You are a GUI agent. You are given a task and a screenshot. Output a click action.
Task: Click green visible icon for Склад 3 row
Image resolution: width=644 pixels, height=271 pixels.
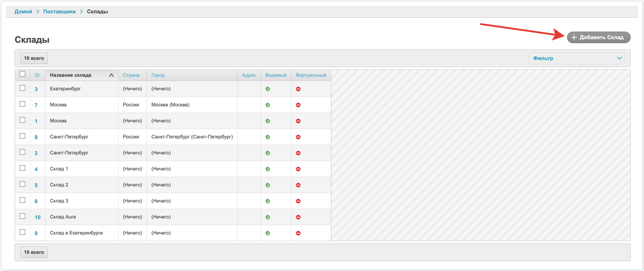coord(268,201)
